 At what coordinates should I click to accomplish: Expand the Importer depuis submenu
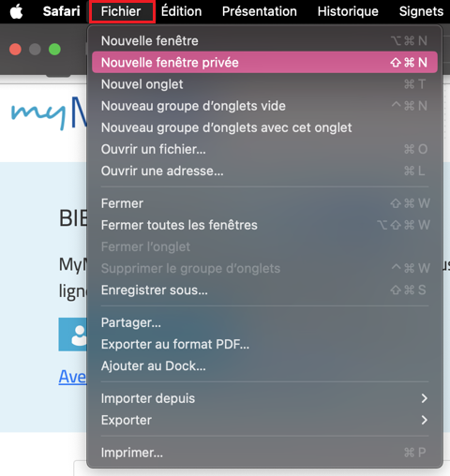coord(264,398)
